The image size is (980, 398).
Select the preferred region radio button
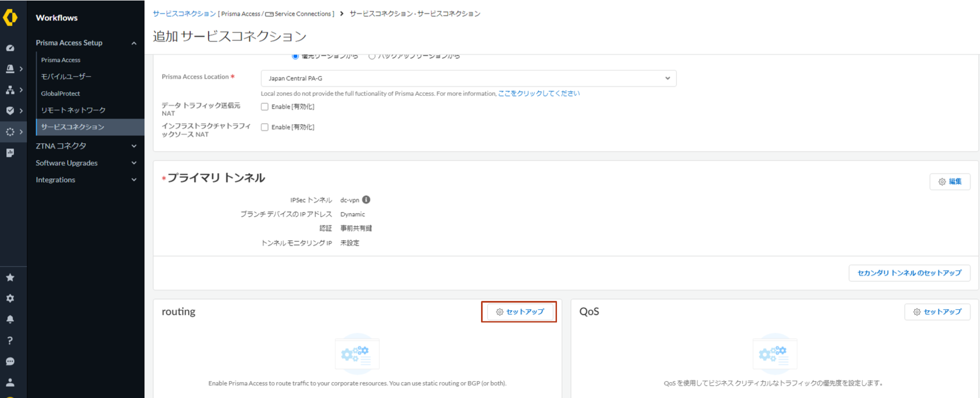(295, 56)
